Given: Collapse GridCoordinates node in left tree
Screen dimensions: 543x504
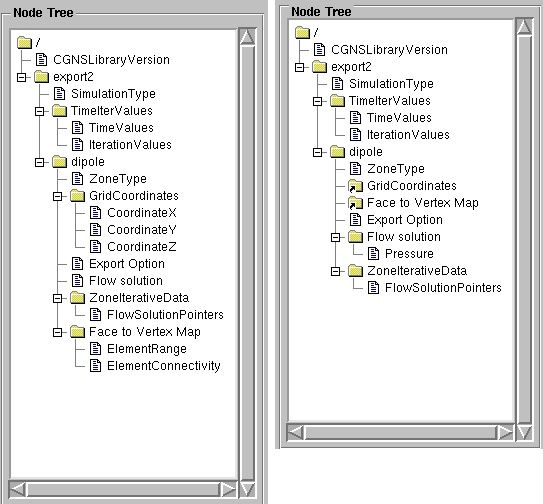Looking at the screenshot, I should click(x=57, y=196).
